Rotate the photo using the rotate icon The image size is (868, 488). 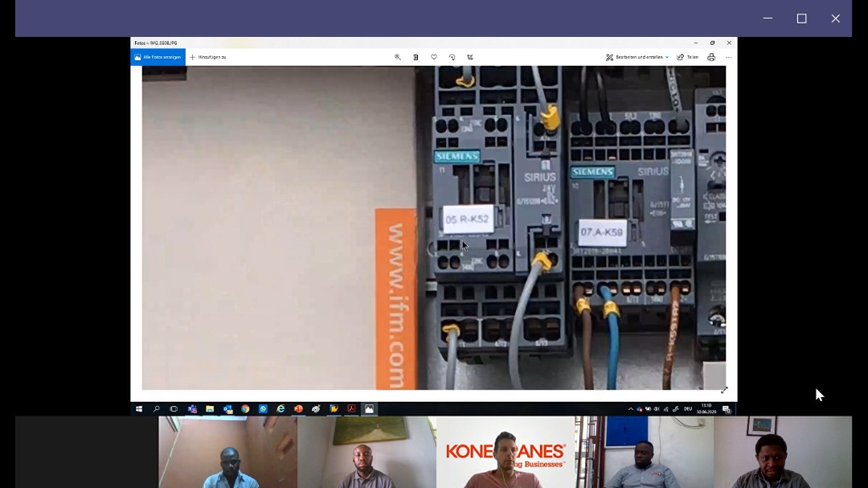pos(452,57)
